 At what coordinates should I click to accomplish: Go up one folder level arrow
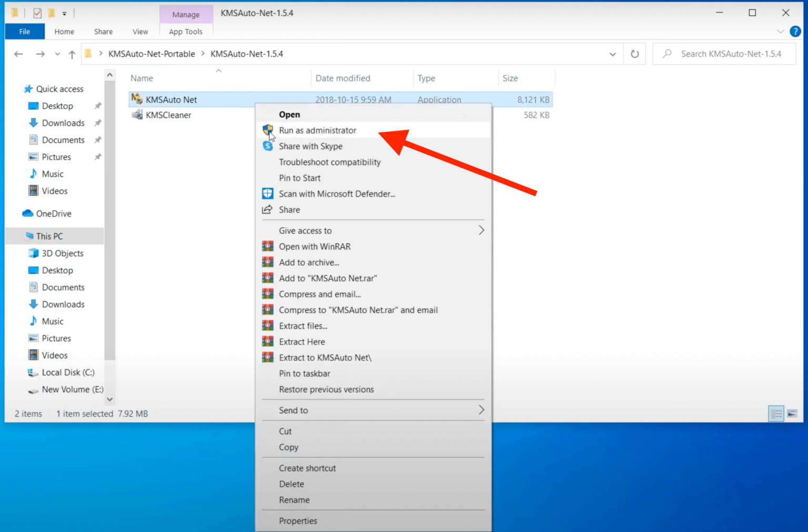(x=72, y=54)
